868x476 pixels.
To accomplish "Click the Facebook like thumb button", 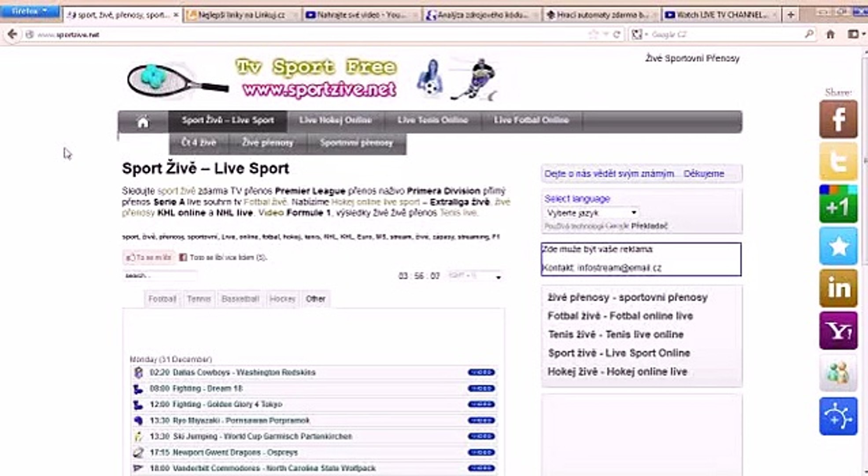I will coord(149,257).
